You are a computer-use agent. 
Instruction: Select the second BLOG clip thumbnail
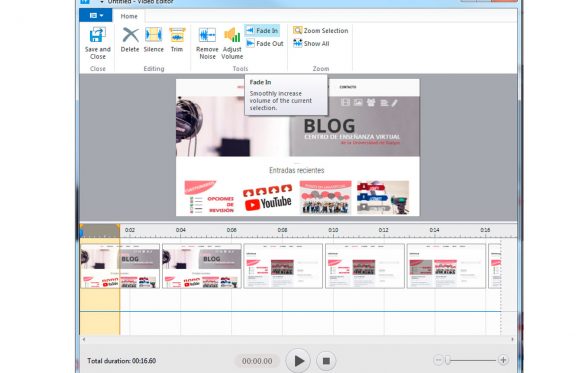pyautogui.click(x=202, y=266)
